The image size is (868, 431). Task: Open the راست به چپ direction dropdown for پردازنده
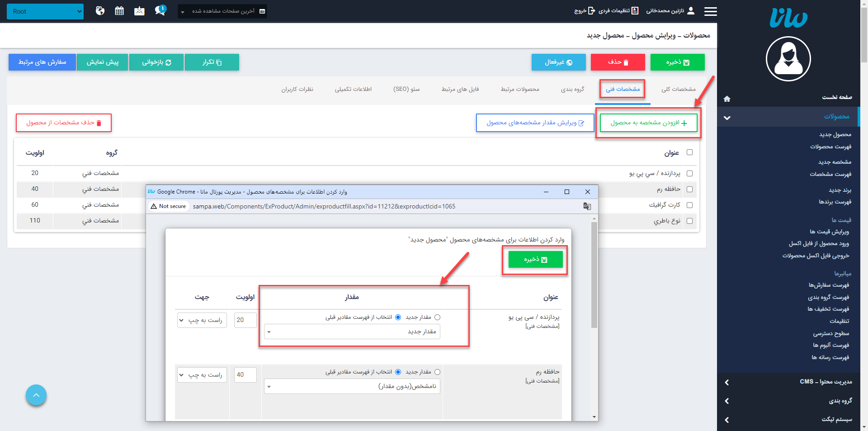coord(202,320)
